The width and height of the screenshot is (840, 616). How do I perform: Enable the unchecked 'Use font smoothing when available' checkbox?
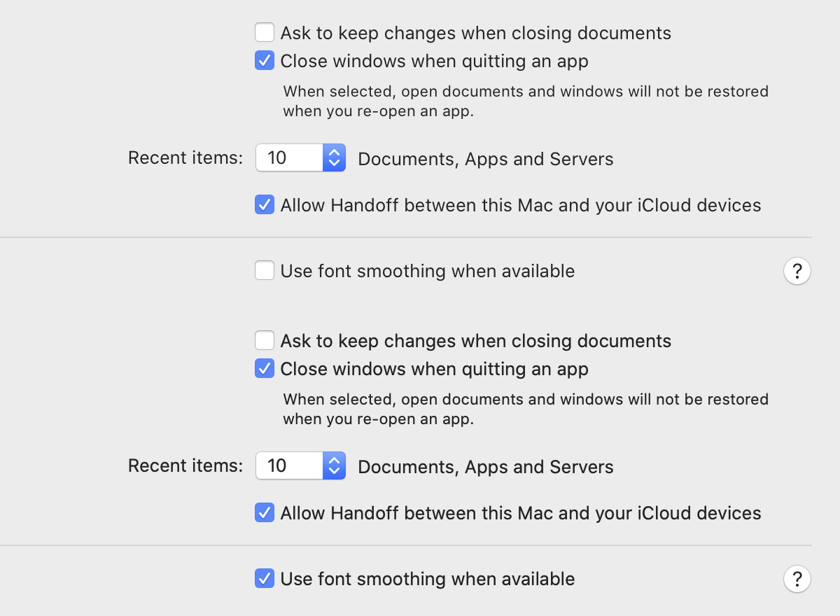(265, 271)
